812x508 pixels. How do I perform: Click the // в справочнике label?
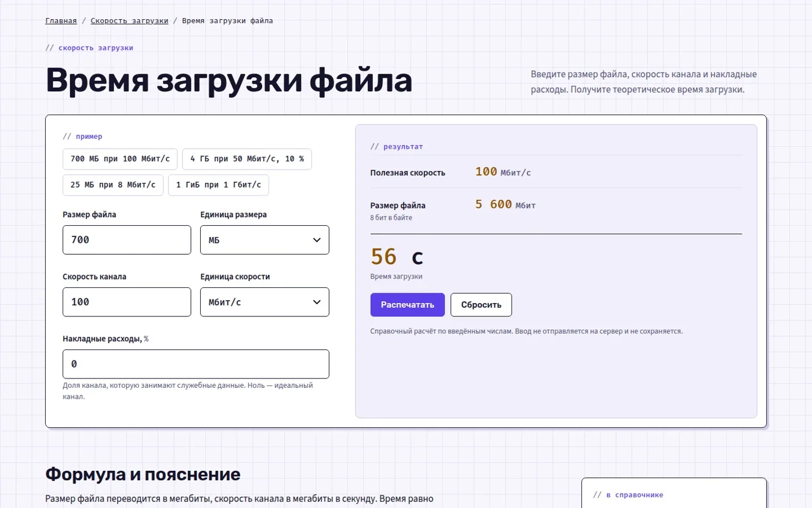click(x=628, y=495)
